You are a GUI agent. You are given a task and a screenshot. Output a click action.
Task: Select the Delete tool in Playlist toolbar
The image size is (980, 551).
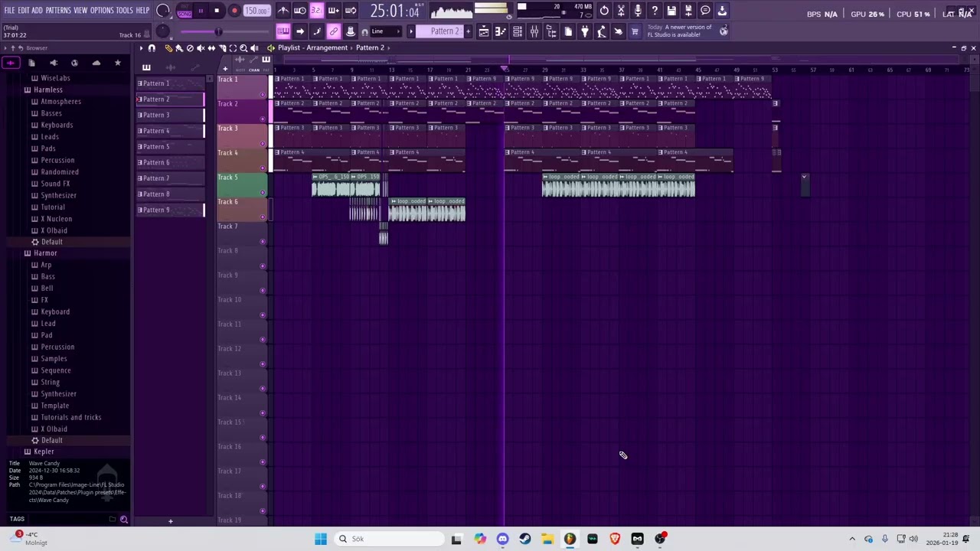(190, 48)
